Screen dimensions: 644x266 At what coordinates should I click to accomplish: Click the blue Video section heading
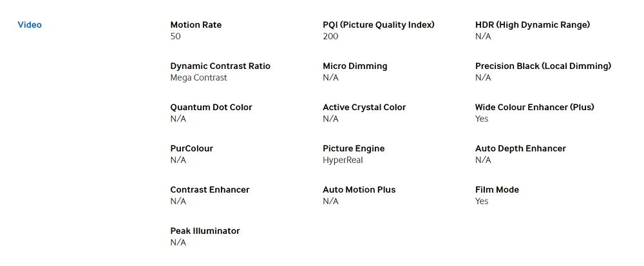(x=30, y=25)
